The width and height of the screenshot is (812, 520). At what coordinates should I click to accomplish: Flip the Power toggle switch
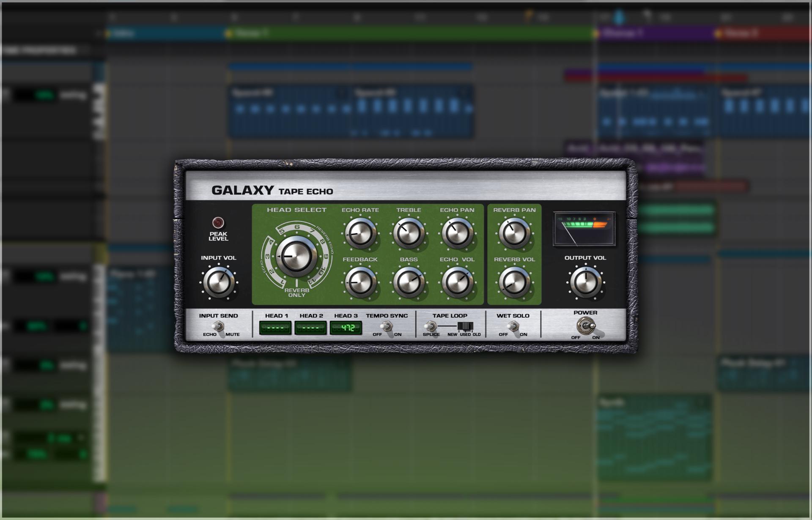pos(586,326)
